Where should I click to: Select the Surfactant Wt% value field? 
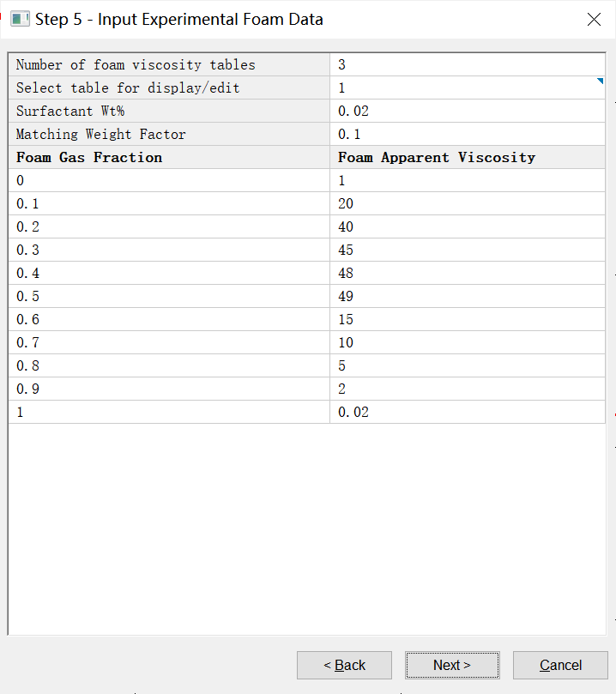tap(467, 111)
